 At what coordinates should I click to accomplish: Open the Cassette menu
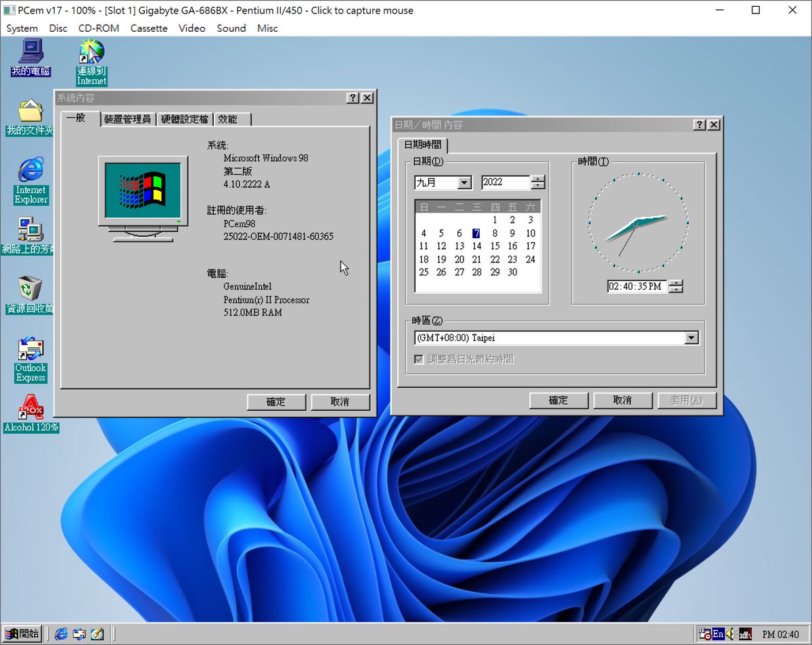pos(149,28)
